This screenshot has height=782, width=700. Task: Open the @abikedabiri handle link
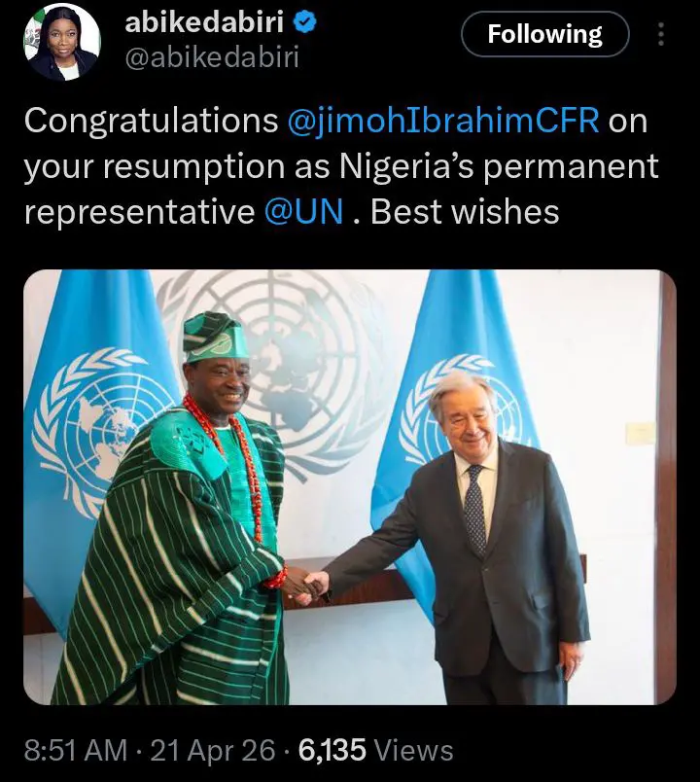(212, 57)
